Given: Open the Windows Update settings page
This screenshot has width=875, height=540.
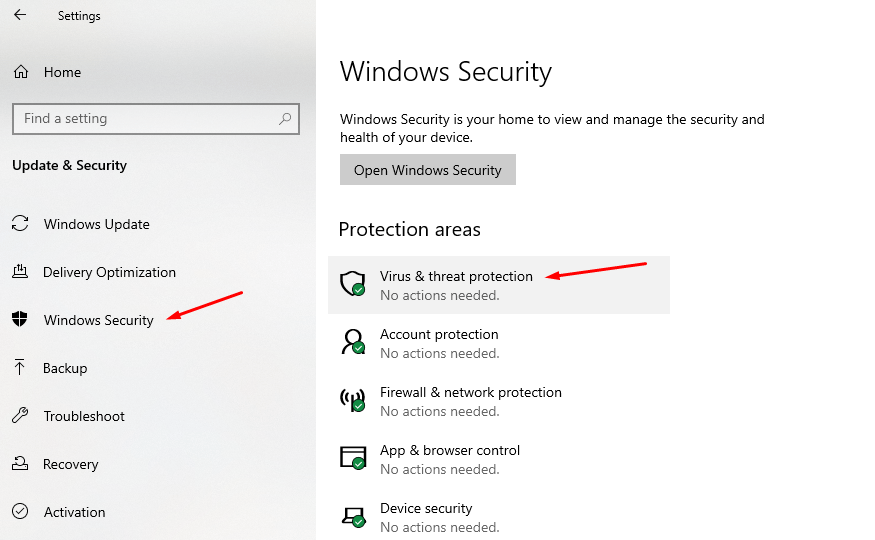Looking at the screenshot, I should (x=97, y=224).
